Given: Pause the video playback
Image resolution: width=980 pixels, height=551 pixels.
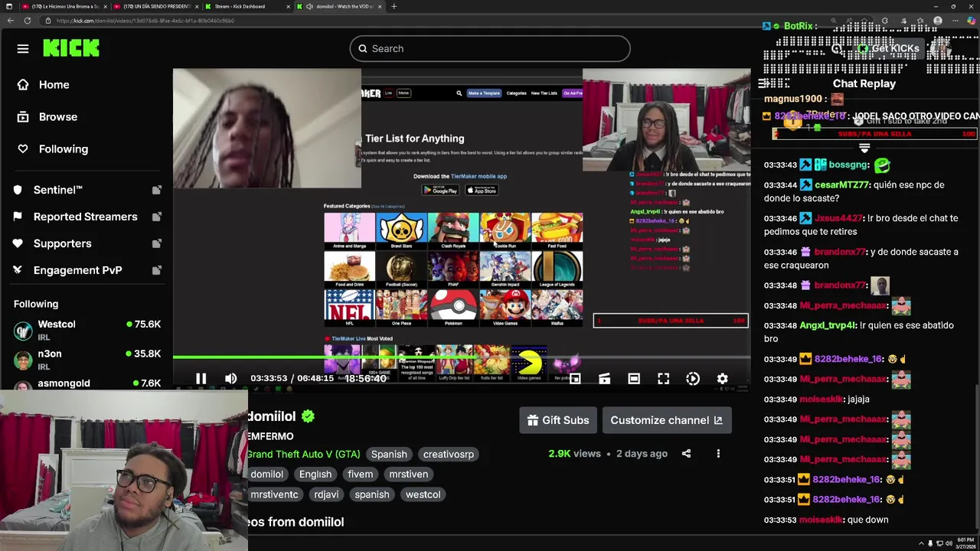Looking at the screenshot, I should 201,378.
